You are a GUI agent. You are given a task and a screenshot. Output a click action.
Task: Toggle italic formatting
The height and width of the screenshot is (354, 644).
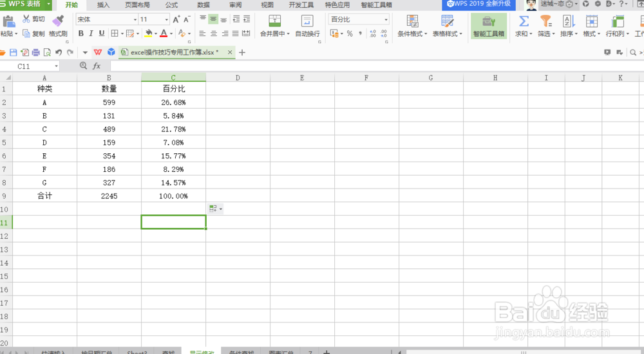(x=91, y=33)
